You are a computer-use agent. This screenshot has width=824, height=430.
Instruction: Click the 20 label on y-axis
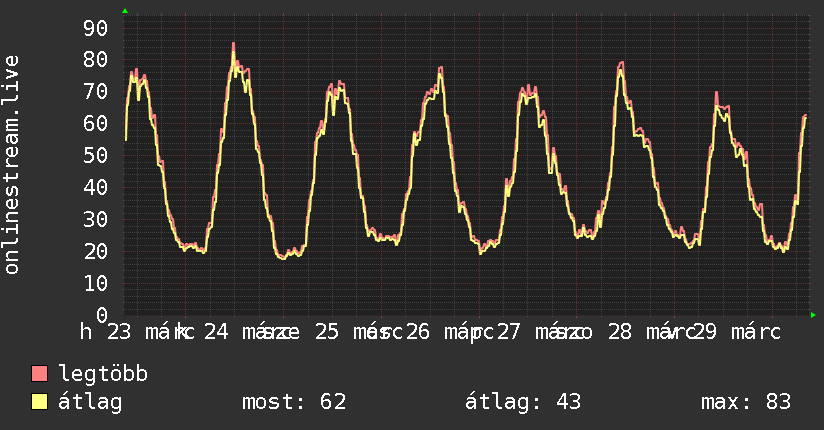click(95, 251)
